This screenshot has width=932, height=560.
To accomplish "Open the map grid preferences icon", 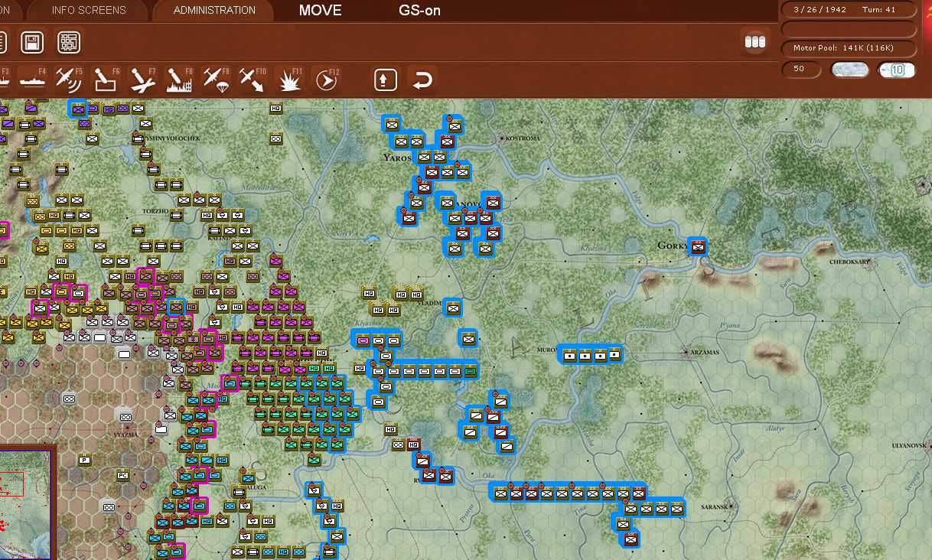I will tap(69, 42).
